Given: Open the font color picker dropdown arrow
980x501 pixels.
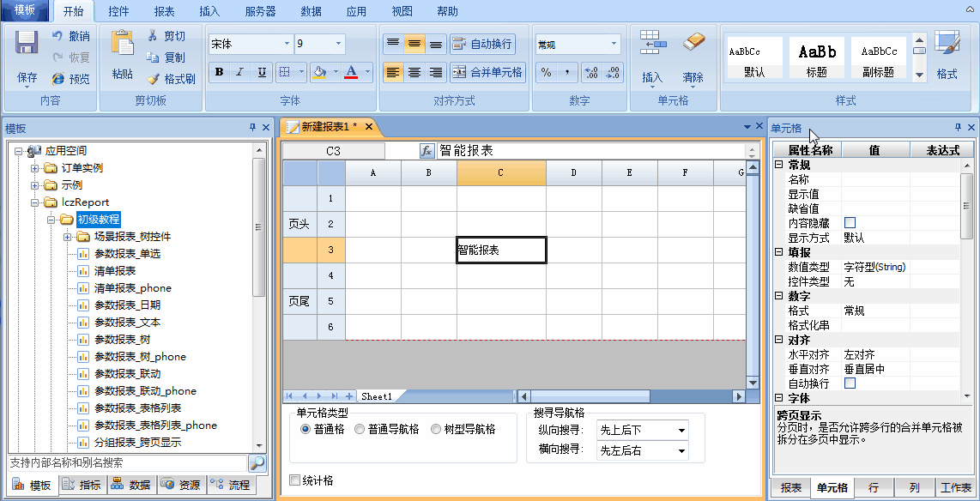Looking at the screenshot, I should click(x=367, y=72).
